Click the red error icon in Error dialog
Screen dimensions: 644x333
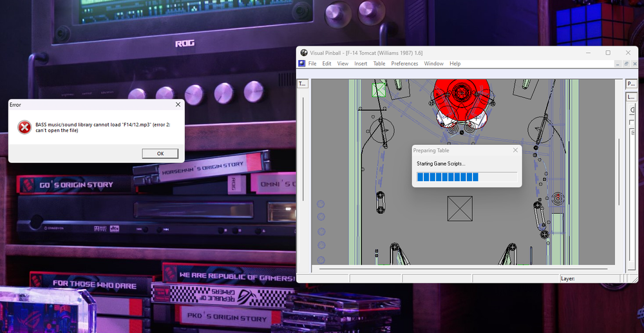[x=24, y=128]
